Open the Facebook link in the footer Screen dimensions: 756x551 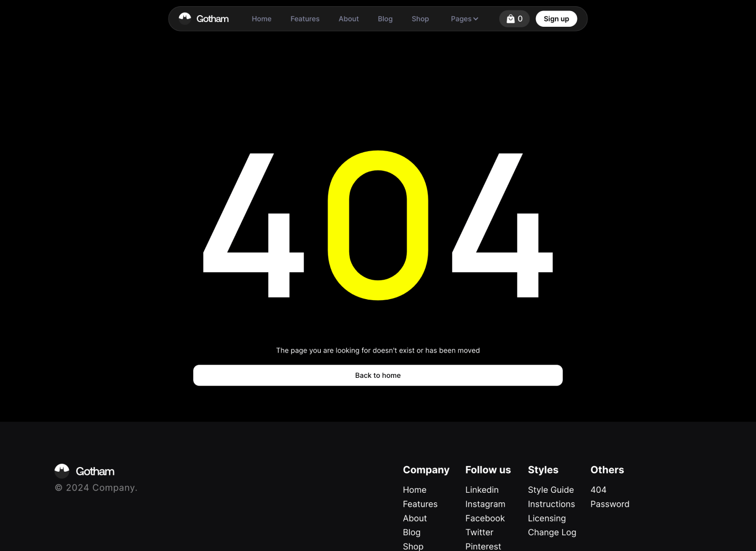485,518
